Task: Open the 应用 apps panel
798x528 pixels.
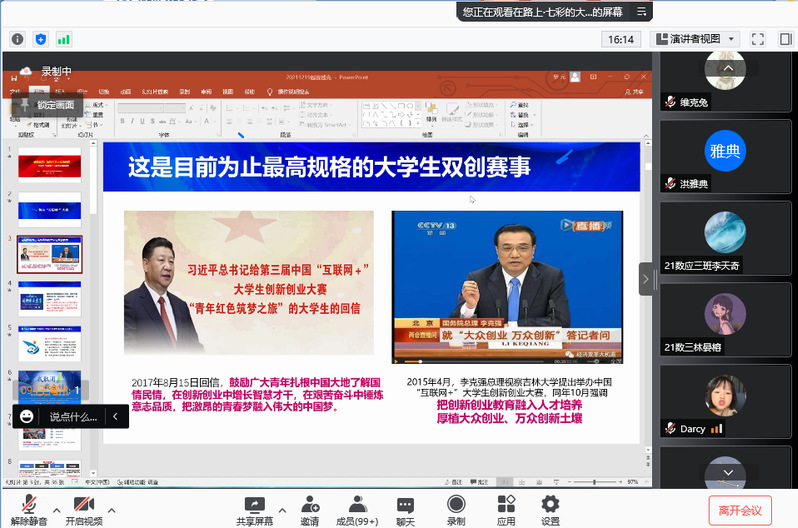Action: (506, 510)
